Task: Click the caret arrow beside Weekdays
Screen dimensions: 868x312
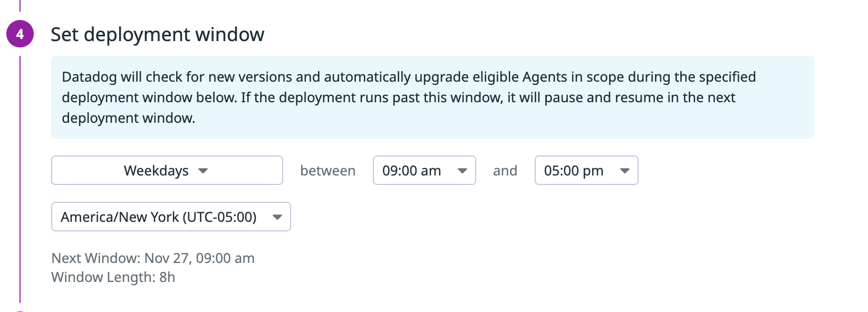Action: click(x=203, y=171)
